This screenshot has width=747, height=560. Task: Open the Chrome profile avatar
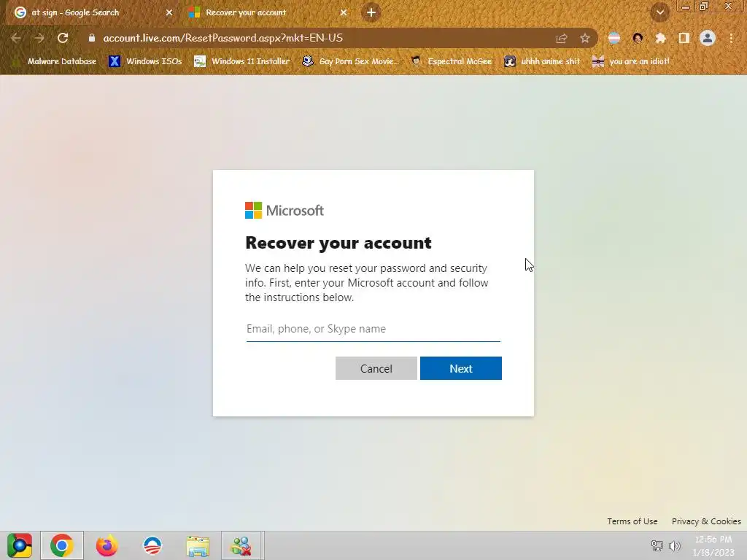click(708, 38)
